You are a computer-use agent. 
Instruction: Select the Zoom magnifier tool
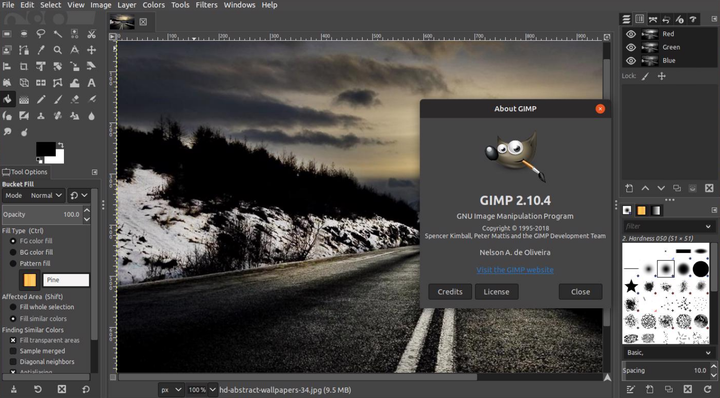tap(58, 50)
